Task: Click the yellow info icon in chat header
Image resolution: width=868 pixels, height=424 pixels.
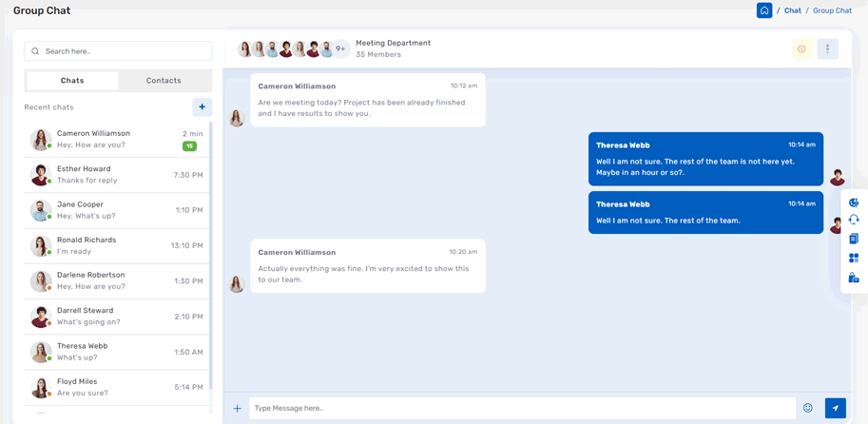Action: click(801, 49)
